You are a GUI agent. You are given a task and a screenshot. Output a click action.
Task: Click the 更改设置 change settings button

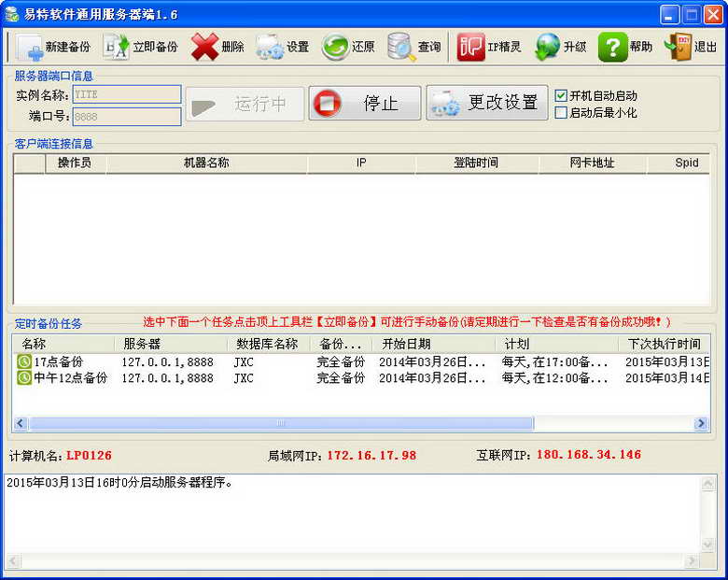click(487, 103)
